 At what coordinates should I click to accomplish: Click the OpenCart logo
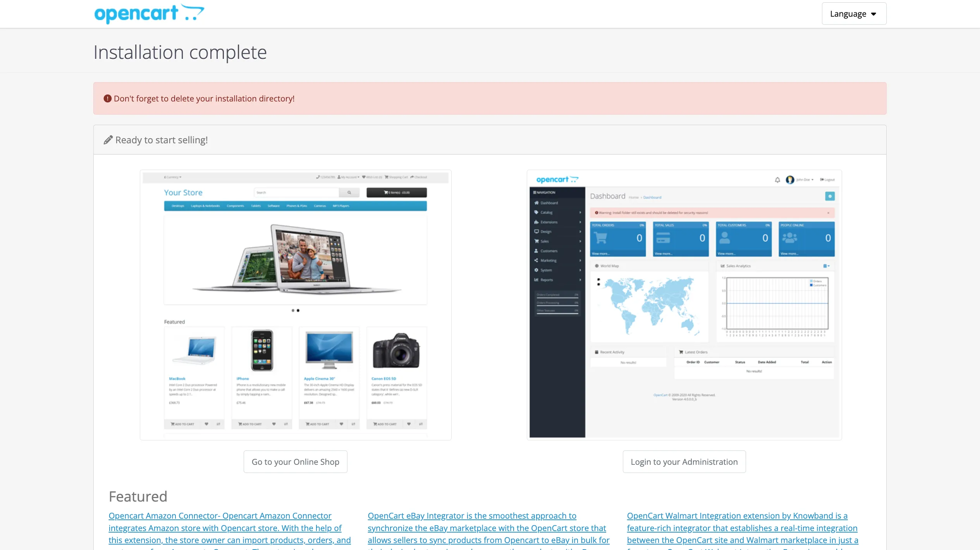(149, 14)
